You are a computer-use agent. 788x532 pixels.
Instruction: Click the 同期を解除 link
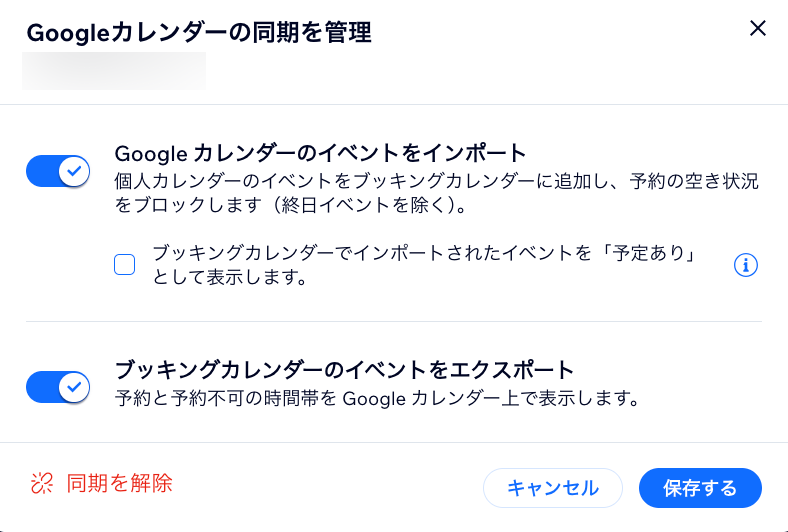(119, 484)
